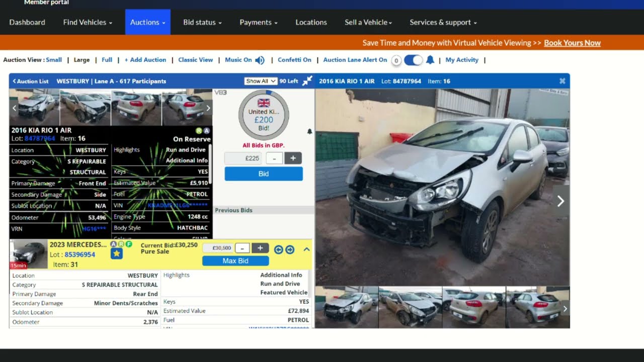Open the Show All dropdown
644x362 pixels.
click(261, 81)
